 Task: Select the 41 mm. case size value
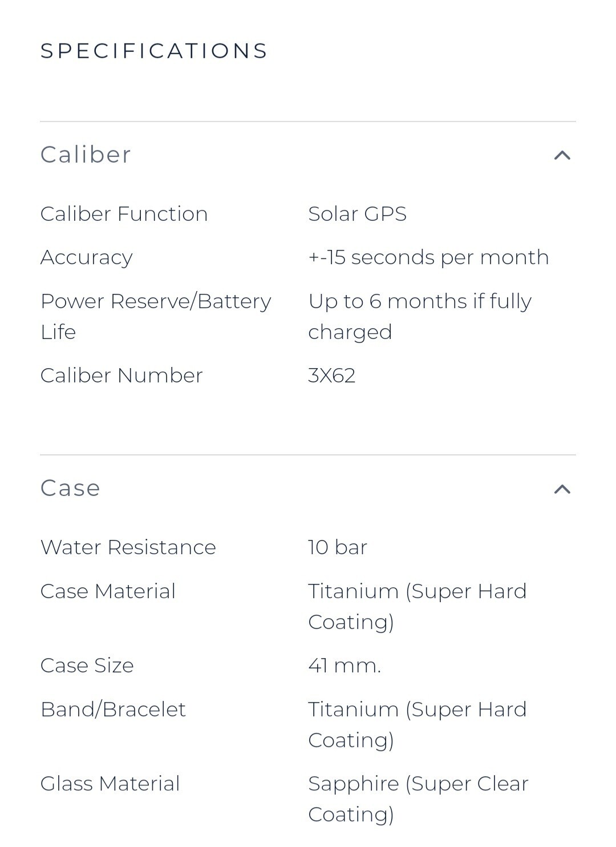345,665
